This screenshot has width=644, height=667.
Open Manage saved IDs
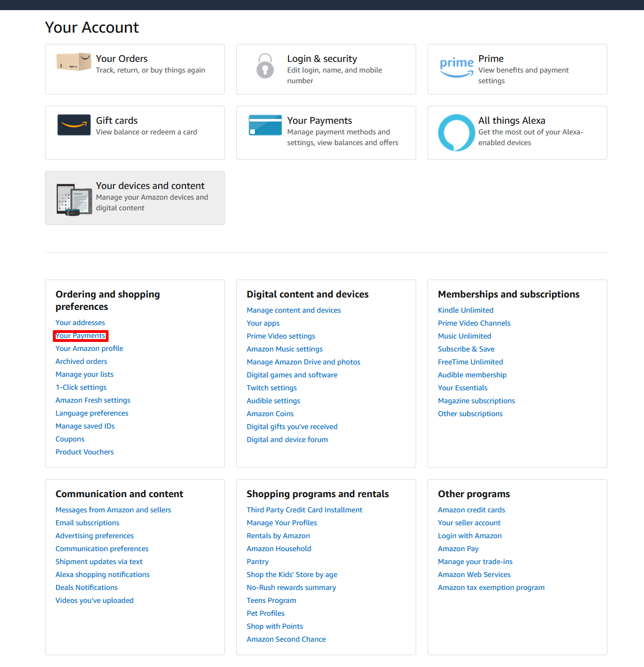[x=85, y=426]
